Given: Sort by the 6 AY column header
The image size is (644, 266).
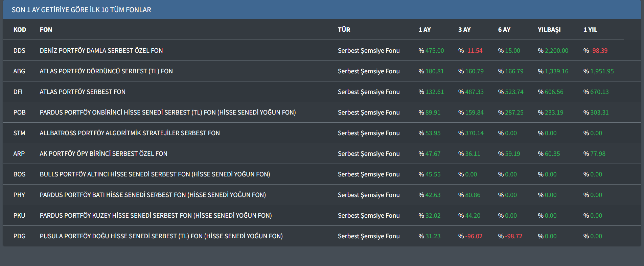Looking at the screenshot, I should tap(504, 30).
